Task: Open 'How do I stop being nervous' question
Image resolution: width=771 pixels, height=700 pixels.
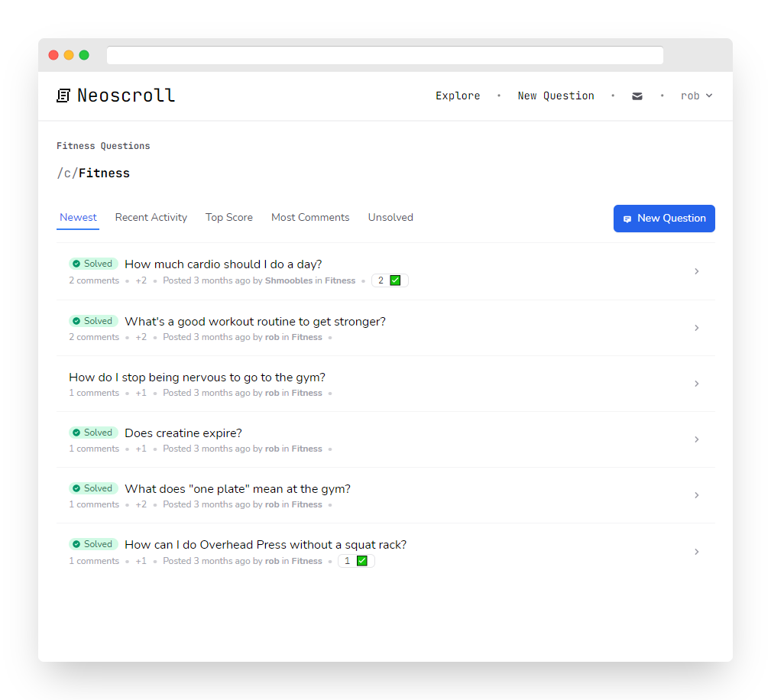Action: pos(197,378)
